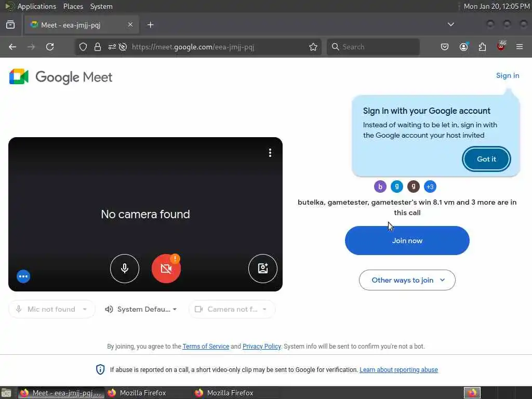Viewport: 532px width, 399px height.
Task: Click the blocked autoplay icon in the address bar
Action: click(x=123, y=47)
